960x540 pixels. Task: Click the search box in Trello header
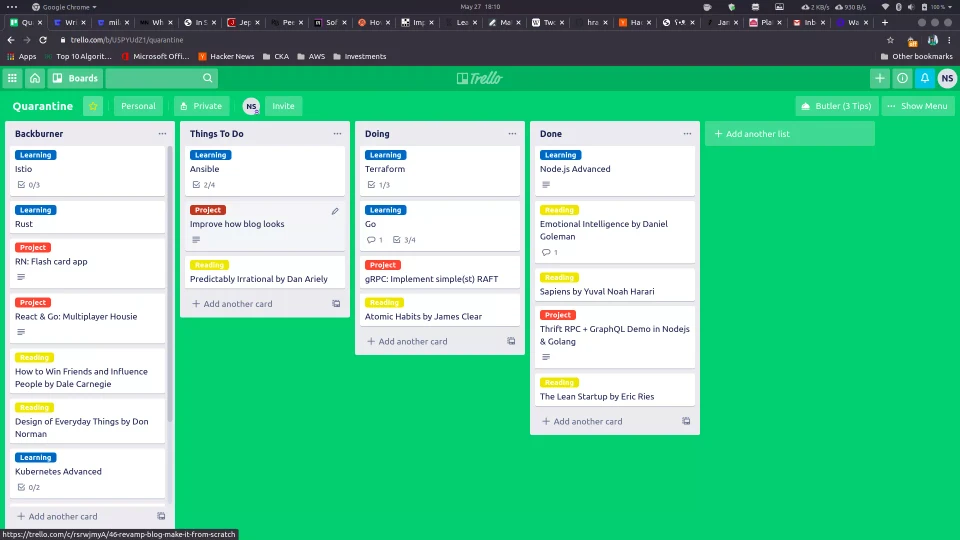[162, 78]
